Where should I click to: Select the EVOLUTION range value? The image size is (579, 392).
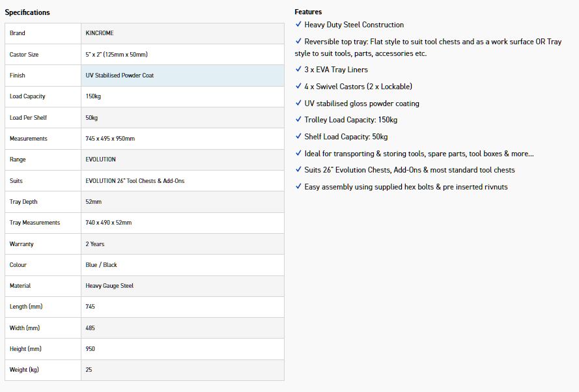pyautogui.click(x=101, y=160)
